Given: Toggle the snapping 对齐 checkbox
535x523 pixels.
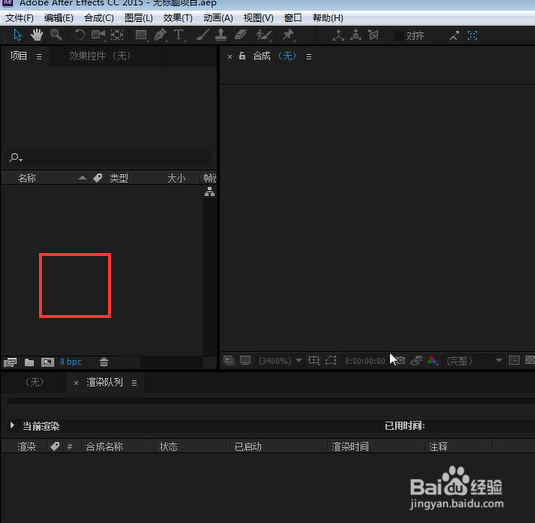Looking at the screenshot, I should pos(399,36).
